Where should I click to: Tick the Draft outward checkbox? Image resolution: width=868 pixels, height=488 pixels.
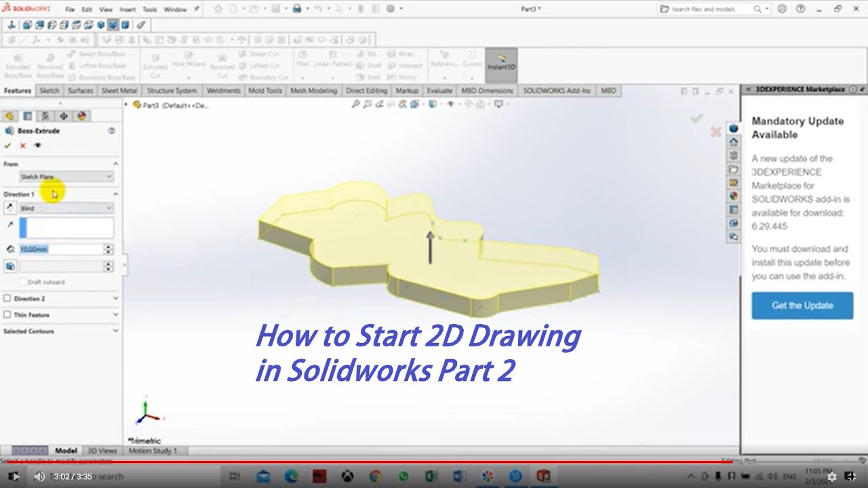pyautogui.click(x=23, y=282)
